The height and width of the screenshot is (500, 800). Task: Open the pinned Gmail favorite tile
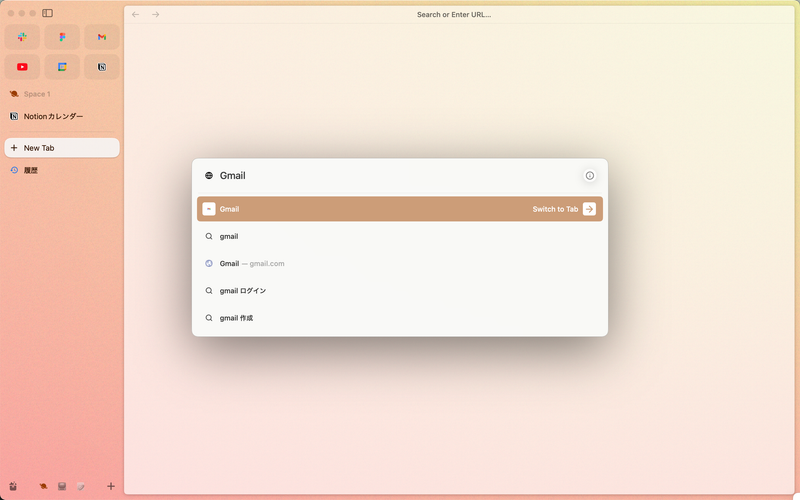101,37
